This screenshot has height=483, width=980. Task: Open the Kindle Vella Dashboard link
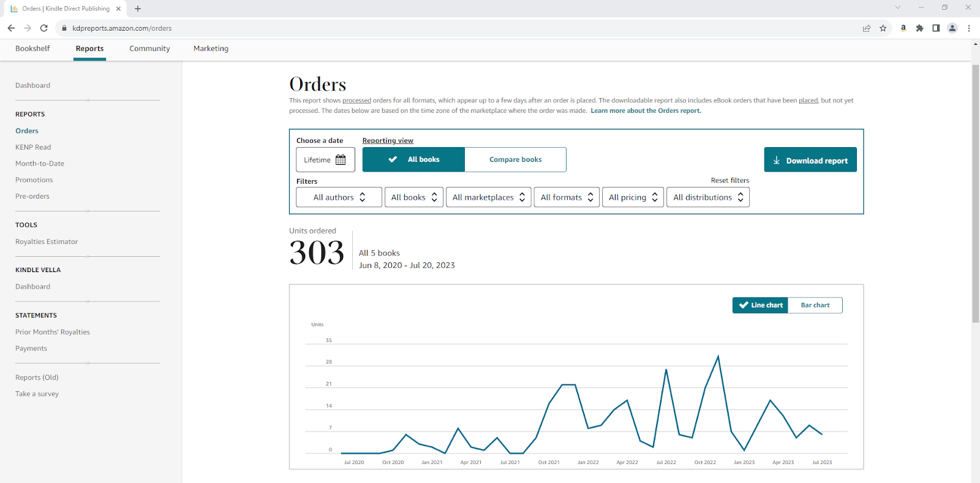(x=33, y=286)
